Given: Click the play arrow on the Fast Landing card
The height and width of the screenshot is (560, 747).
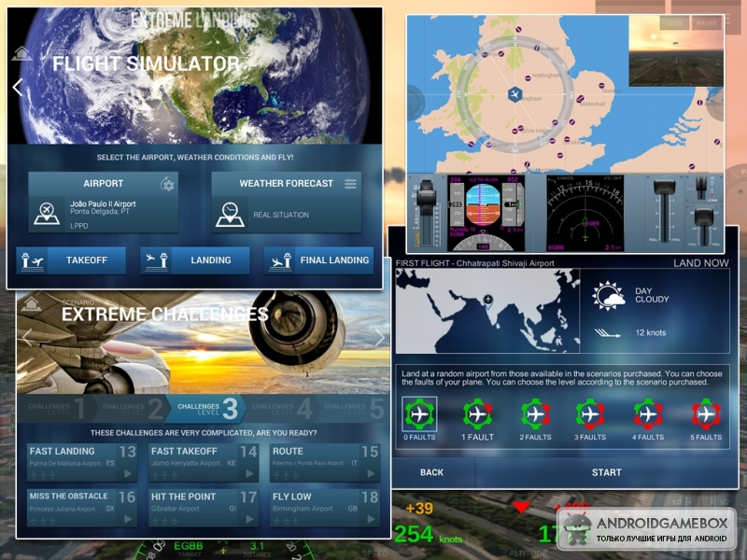Looking at the screenshot, I should [x=128, y=474].
